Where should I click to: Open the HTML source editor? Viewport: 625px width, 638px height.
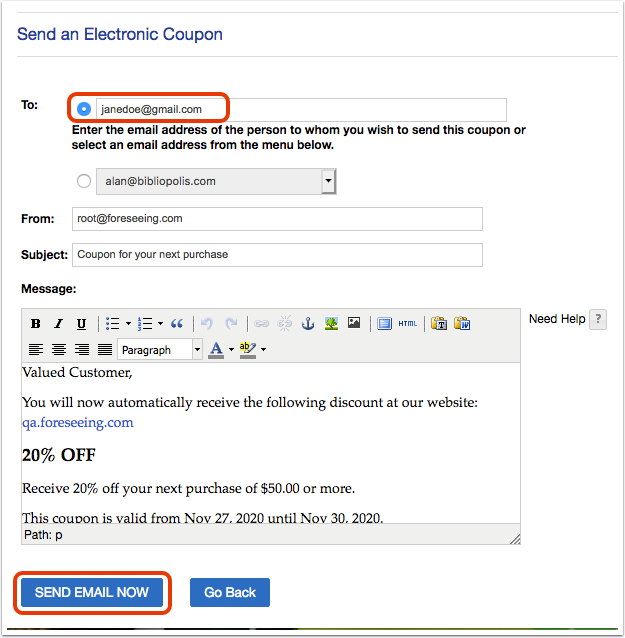pyautogui.click(x=407, y=324)
